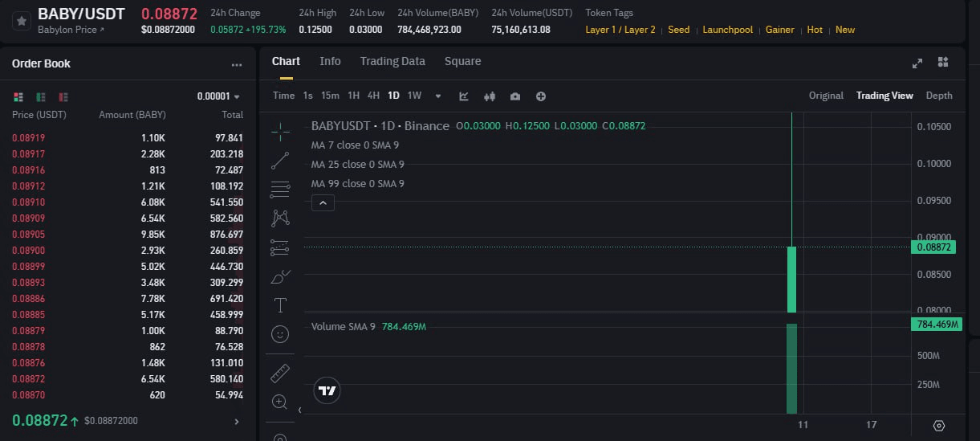The height and width of the screenshot is (441, 980).
Task: Open the emoji icons tool
Action: pos(280,334)
